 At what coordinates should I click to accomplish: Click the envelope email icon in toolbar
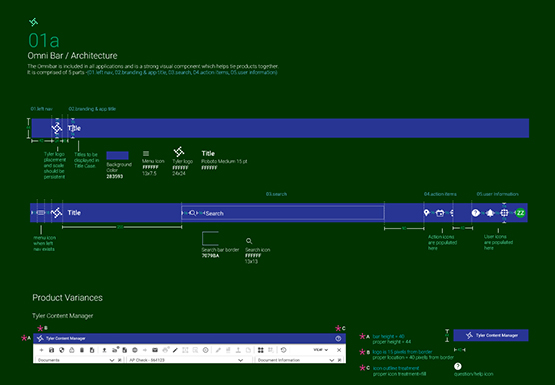coord(155,350)
